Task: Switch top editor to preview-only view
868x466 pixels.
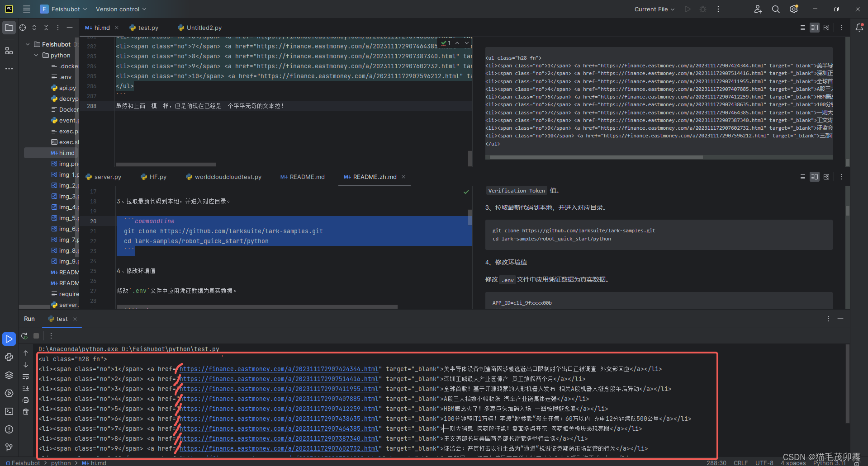Action: [826, 28]
